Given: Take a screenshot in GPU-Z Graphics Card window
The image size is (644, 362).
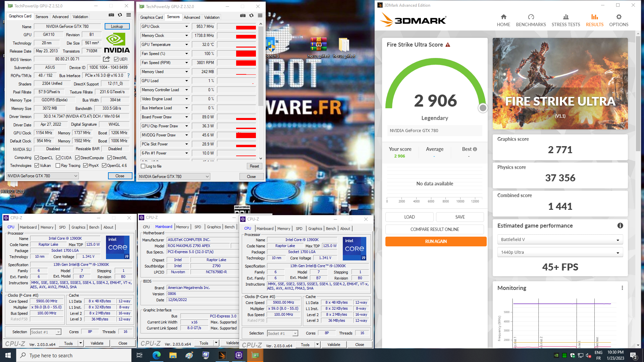Looking at the screenshot, I should 111,15.
